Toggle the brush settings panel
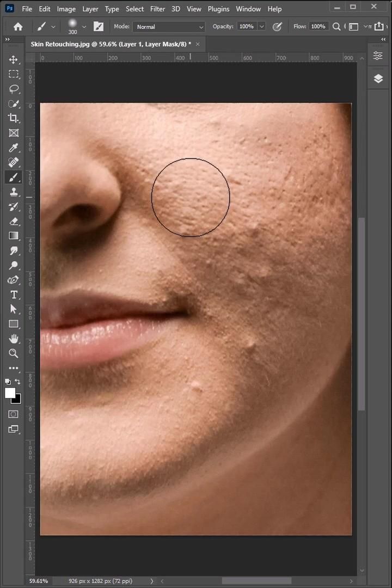 [x=99, y=26]
